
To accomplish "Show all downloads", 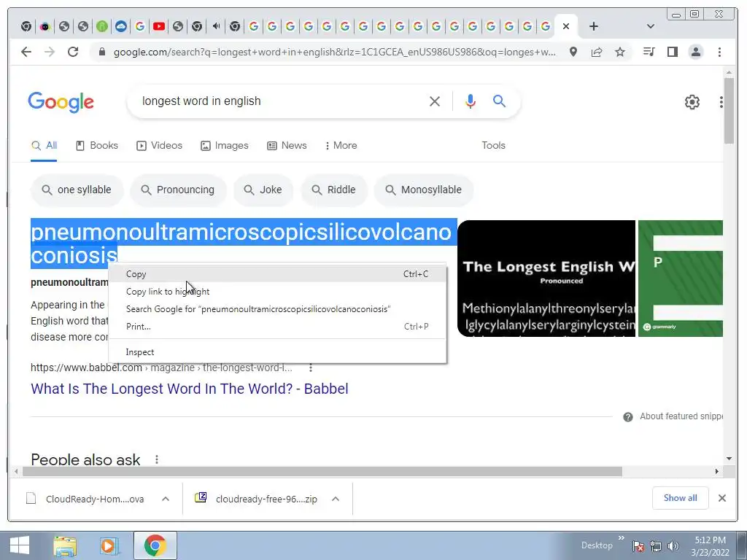I will (681, 498).
